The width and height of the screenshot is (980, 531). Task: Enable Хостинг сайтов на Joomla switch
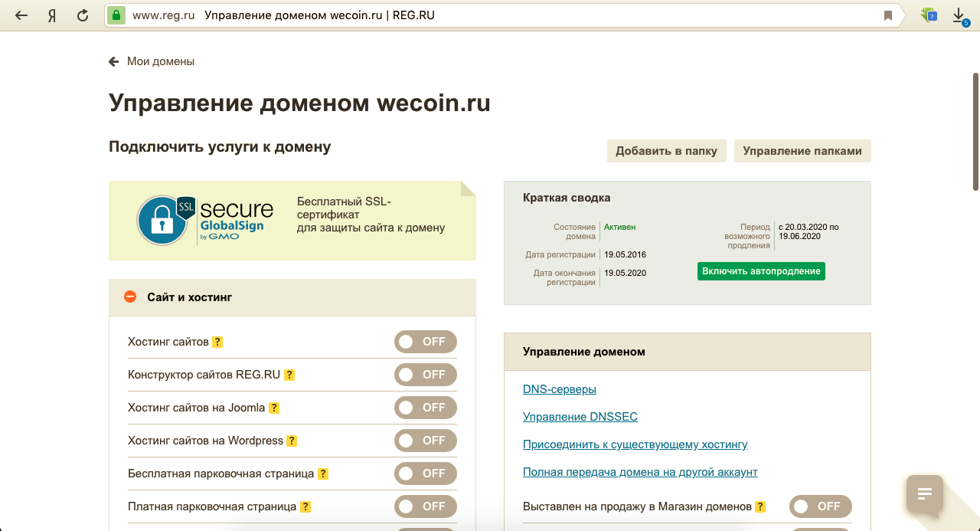[x=426, y=408]
